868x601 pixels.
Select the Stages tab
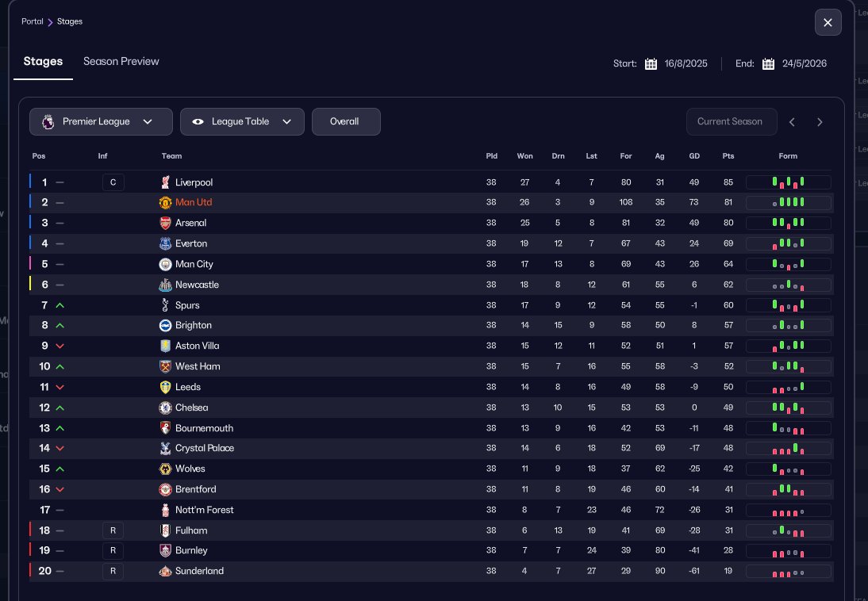point(43,62)
